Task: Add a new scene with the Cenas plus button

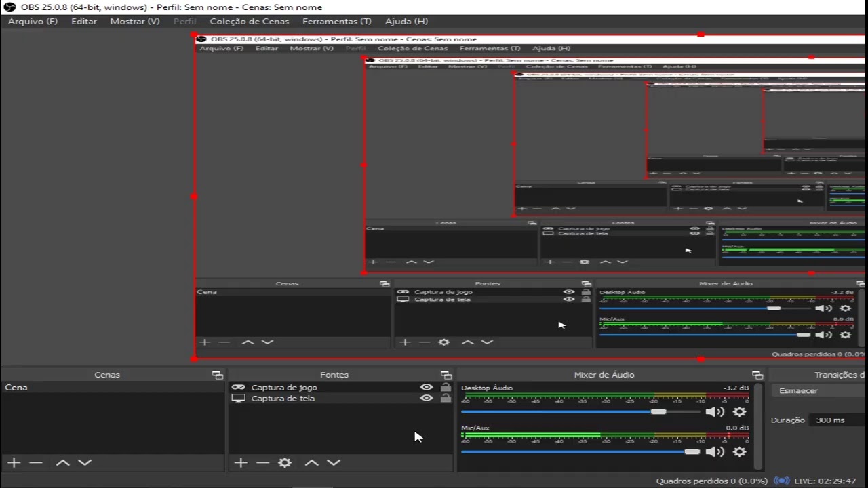Action: point(14,462)
